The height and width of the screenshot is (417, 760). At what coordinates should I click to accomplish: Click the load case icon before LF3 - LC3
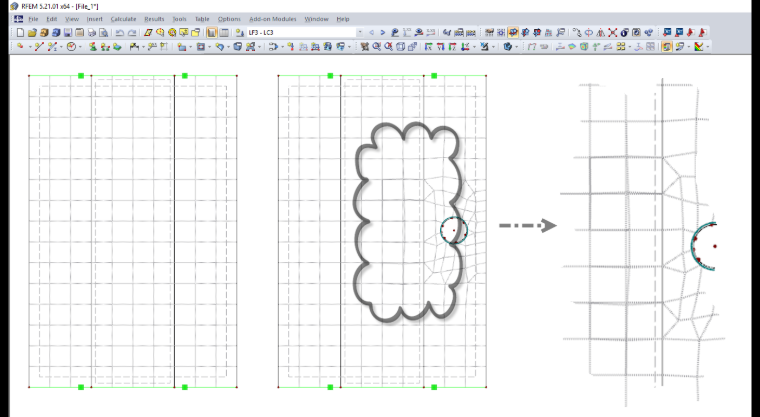240,32
